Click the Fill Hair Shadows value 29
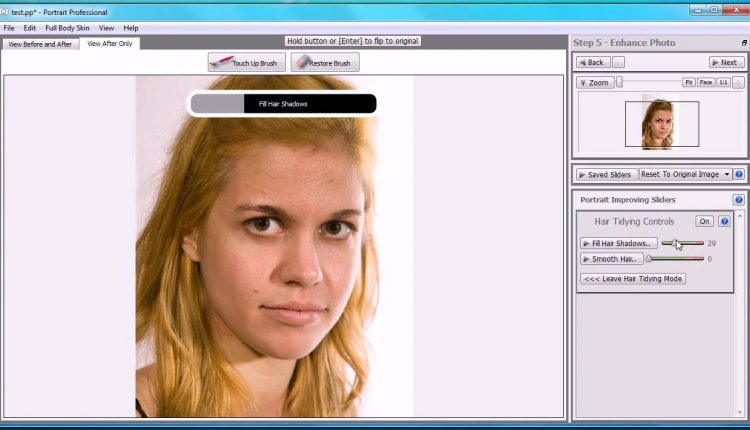 click(712, 243)
